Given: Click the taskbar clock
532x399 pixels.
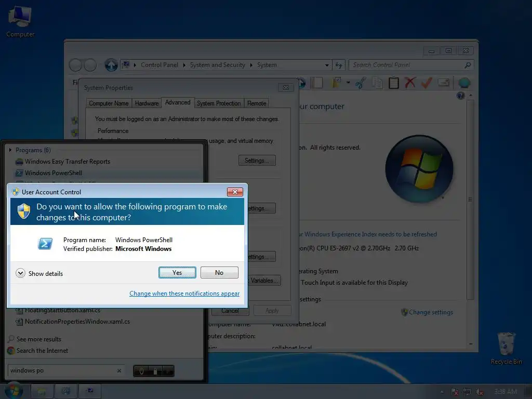Looking at the screenshot, I should [506, 392].
